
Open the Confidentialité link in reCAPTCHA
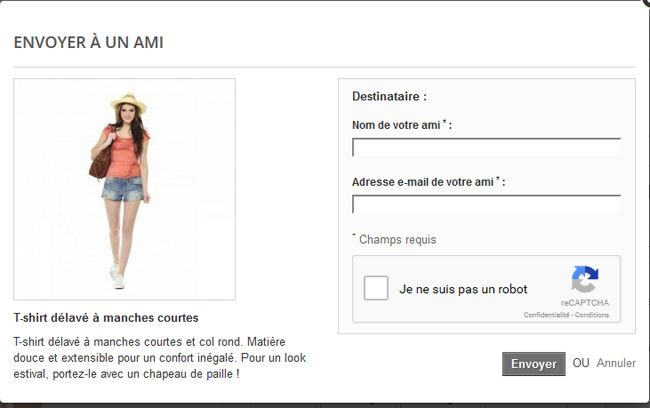[x=546, y=315]
